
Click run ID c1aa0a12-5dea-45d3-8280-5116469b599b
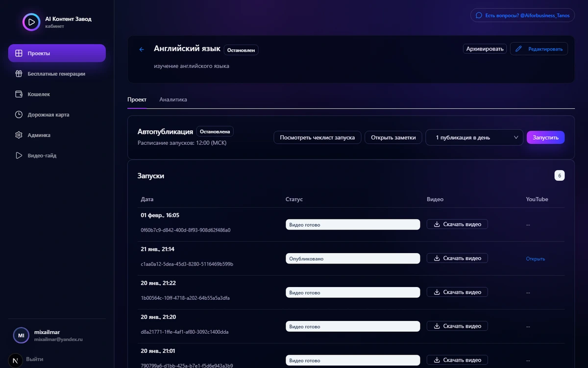187,264
